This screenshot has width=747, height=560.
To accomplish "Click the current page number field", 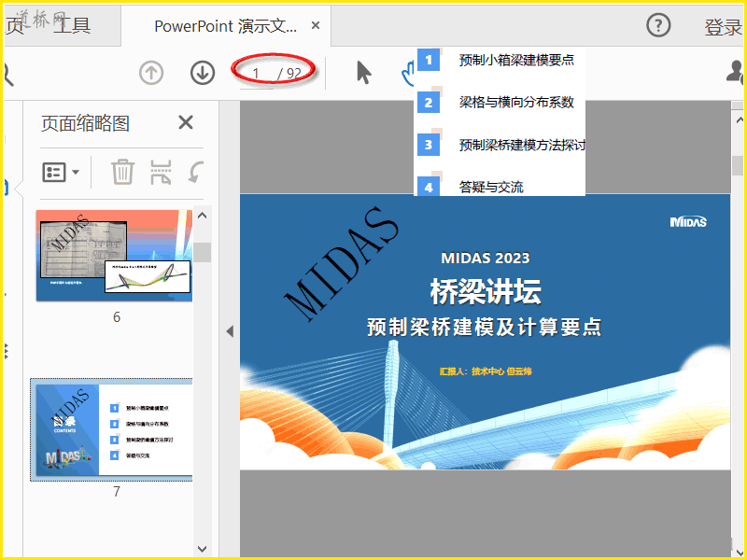I will (256, 74).
